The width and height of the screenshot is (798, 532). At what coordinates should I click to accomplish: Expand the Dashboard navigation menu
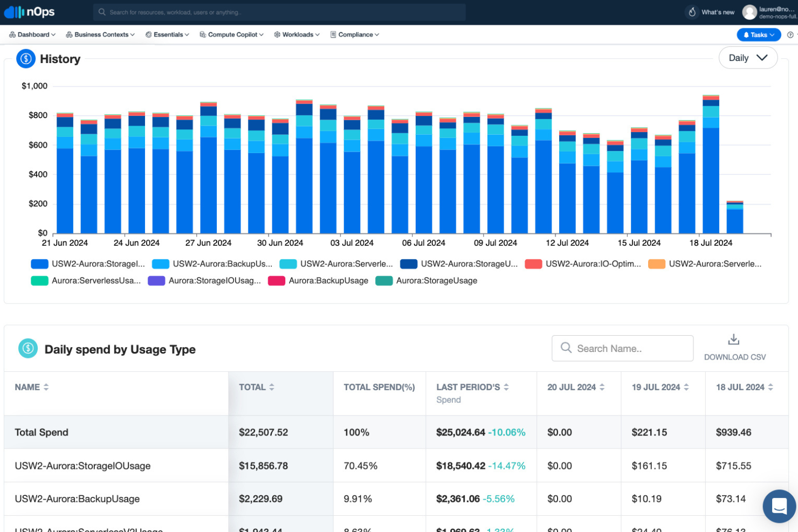(x=31, y=34)
